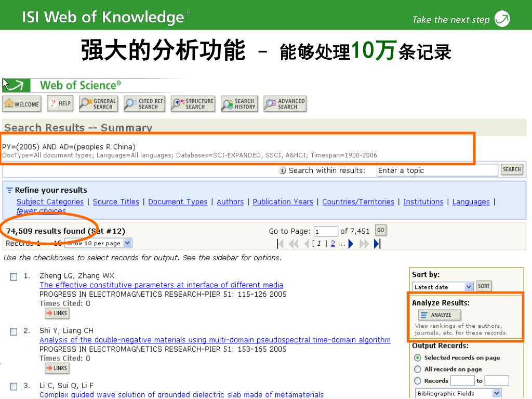Click the Records range end field
Screen dimensions: 532x399
(x=497, y=381)
